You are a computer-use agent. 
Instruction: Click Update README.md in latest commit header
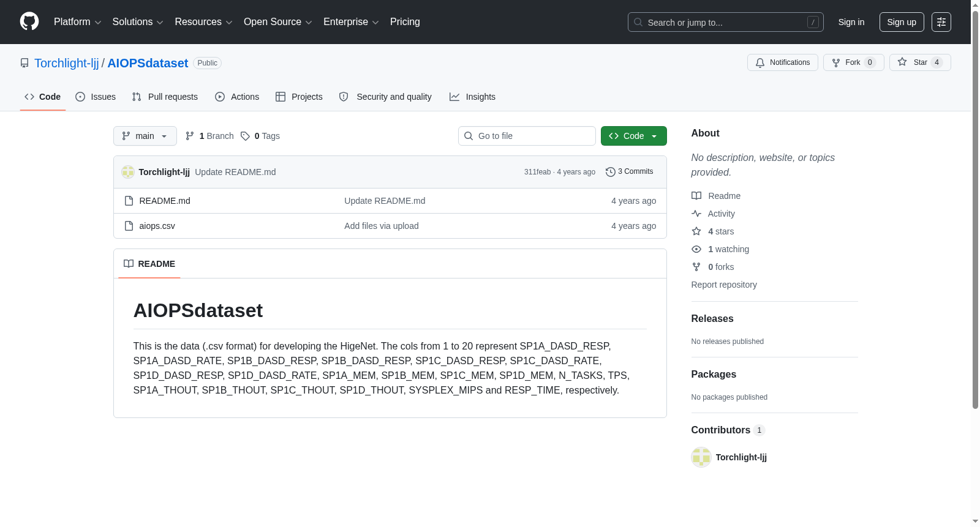point(235,172)
